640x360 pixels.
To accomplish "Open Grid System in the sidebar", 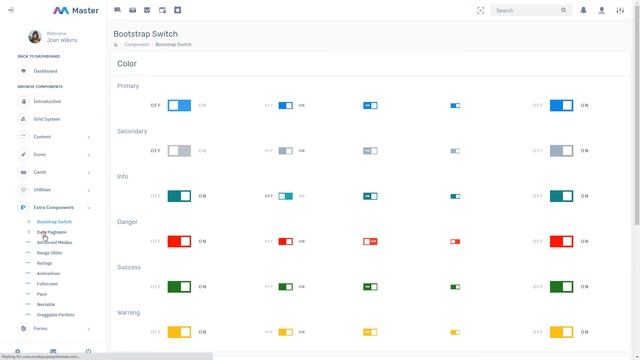I will point(47,119).
